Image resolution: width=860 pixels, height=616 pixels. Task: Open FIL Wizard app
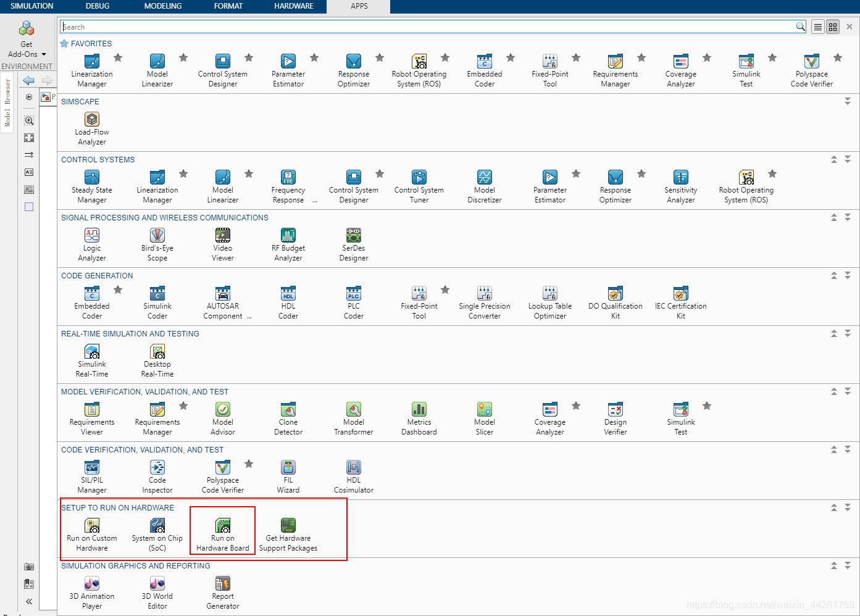point(288,477)
